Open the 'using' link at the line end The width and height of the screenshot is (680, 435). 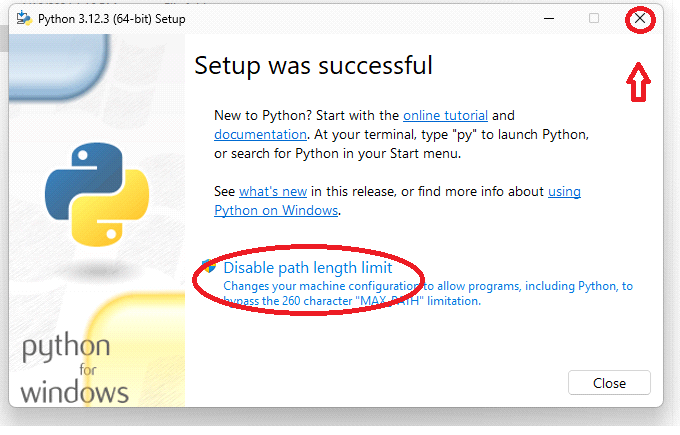[564, 191]
